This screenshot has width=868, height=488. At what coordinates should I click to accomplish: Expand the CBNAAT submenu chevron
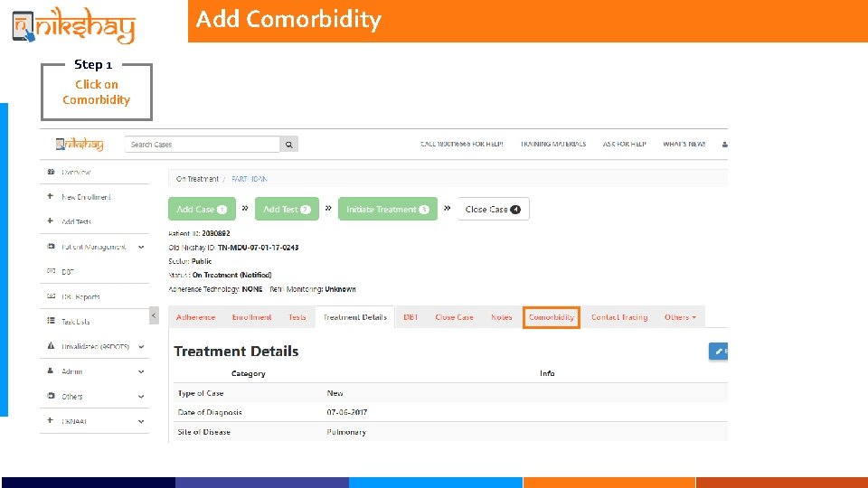tap(141, 422)
